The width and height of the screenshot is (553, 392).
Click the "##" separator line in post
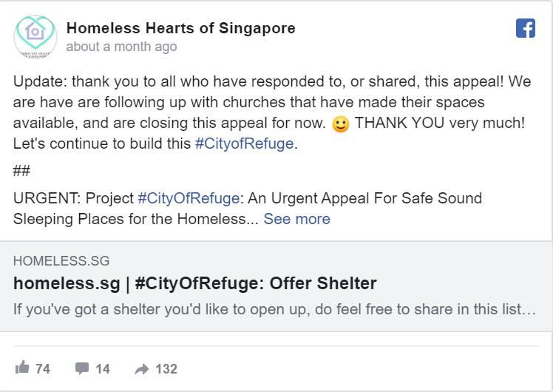coord(21,171)
